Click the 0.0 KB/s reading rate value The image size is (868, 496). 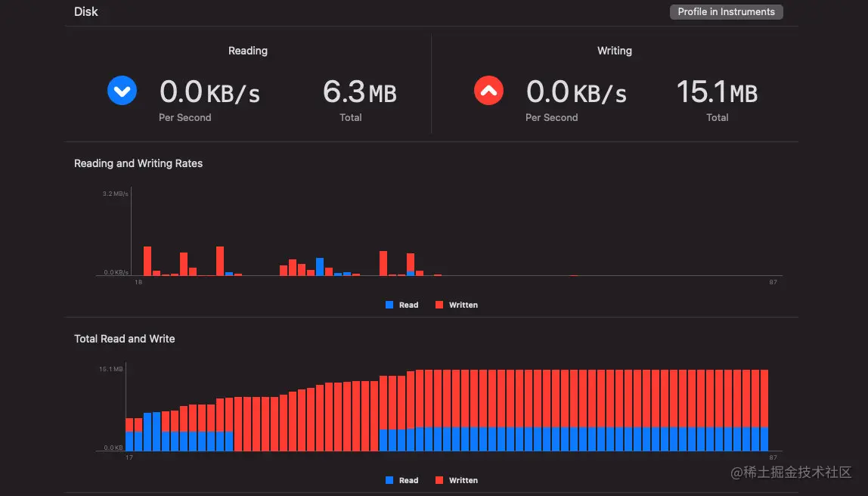click(209, 92)
